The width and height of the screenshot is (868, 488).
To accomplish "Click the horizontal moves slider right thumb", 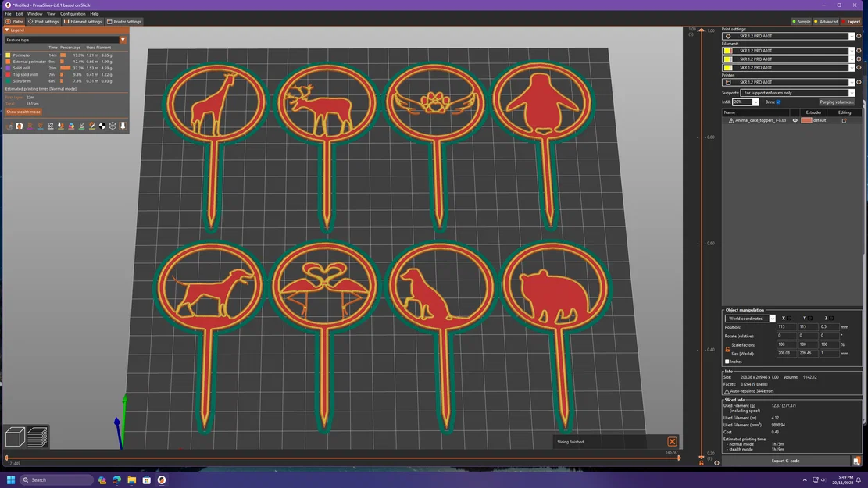I will pyautogui.click(x=679, y=458).
